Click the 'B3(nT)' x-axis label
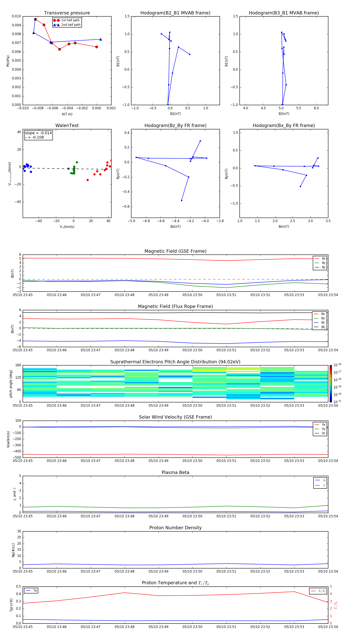351x644 pixels. click(x=284, y=114)
